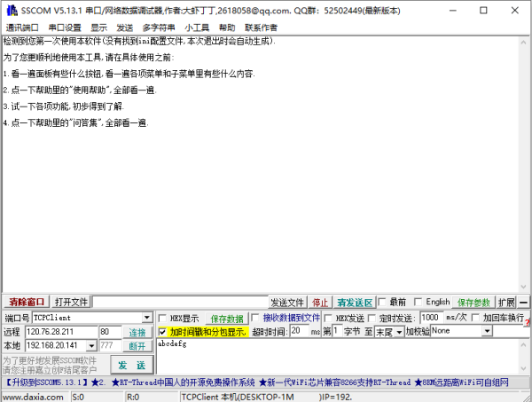This screenshot has height=402, width=532.
Task: Click receive area scrollbar down arrow
Action: pos(523,287)
